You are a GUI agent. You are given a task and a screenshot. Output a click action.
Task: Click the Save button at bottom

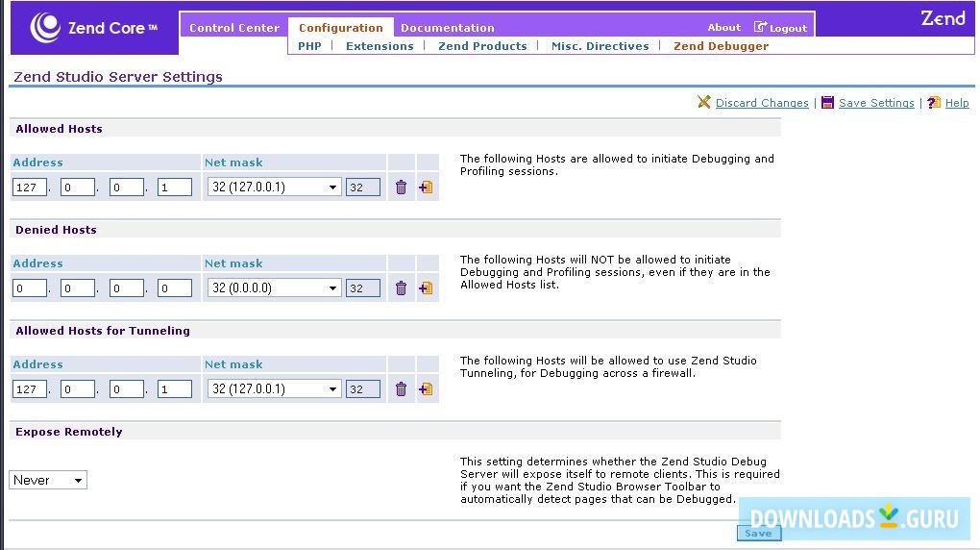tap(759, 533)
